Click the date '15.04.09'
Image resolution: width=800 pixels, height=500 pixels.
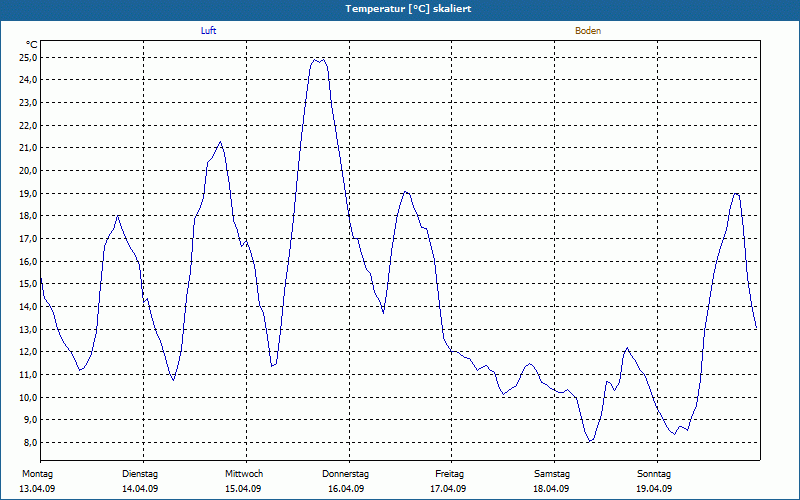pyautogui.click(x=243, y=489)
